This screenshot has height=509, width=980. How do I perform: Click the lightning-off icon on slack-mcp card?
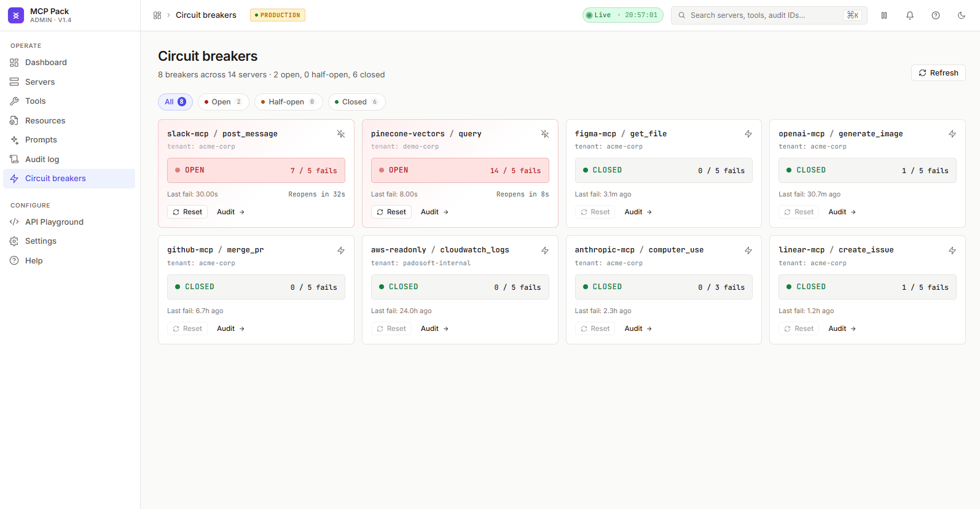pyautogui.click(x=341, y=134)
